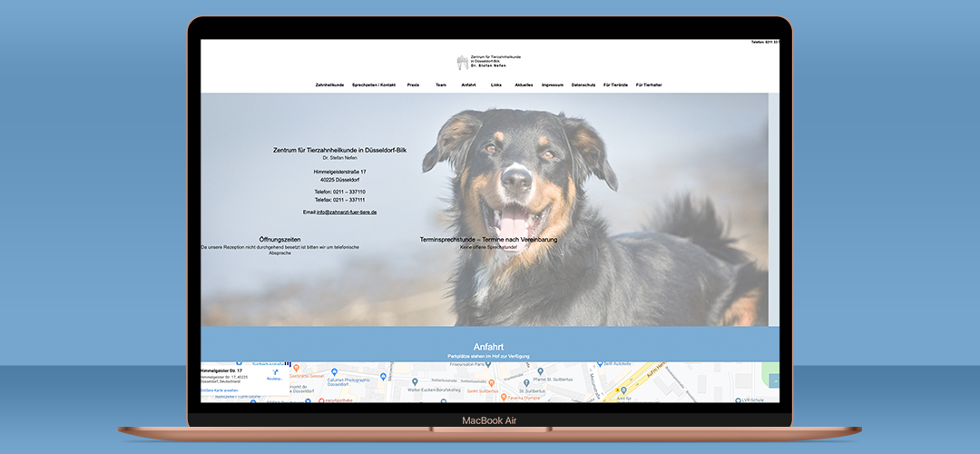Image resolution: width=980 pixels, height=454 pixels.
Task: Click the 'Größere Karte ansehen' map link
Action: (220, 390)
